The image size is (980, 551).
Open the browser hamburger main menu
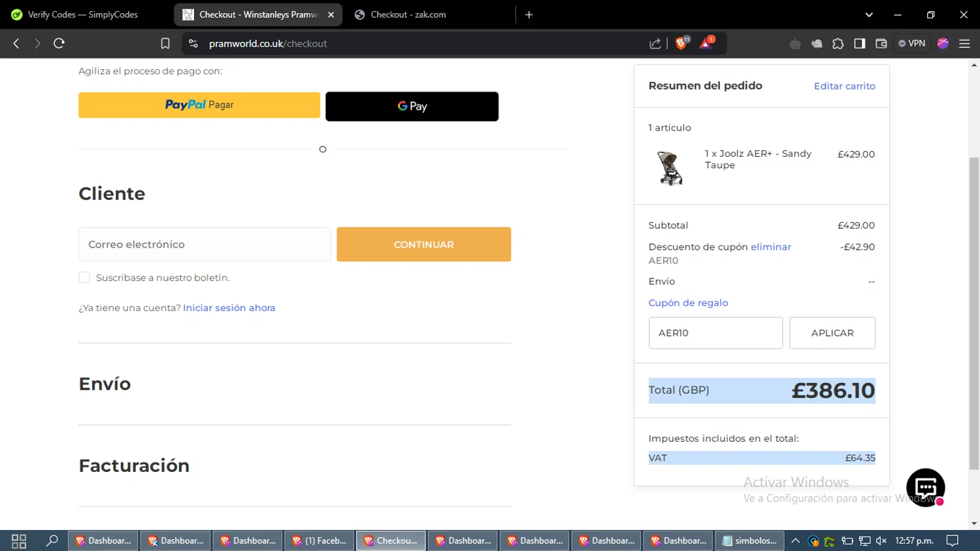(x=964, y=43)
